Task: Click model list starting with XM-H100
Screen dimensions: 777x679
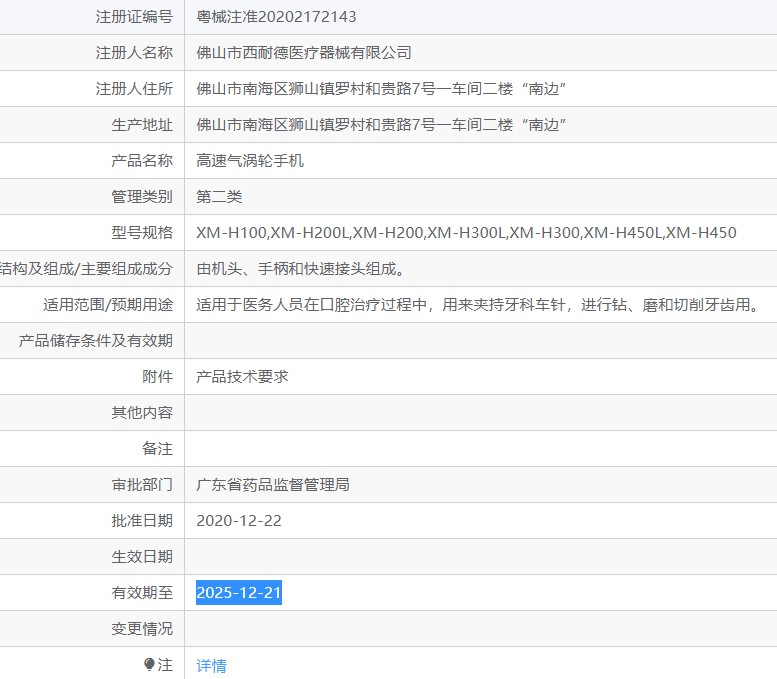Action: [x=466, y=232]
